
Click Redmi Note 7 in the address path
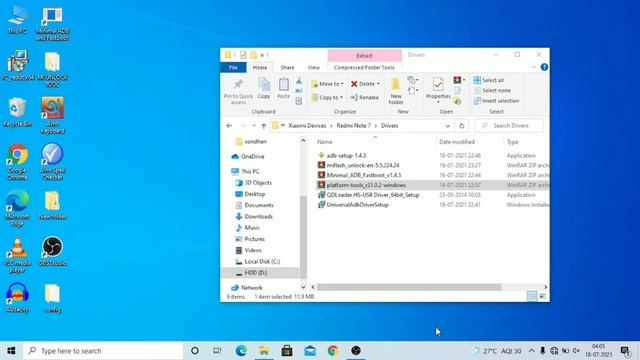pos(353,126)
